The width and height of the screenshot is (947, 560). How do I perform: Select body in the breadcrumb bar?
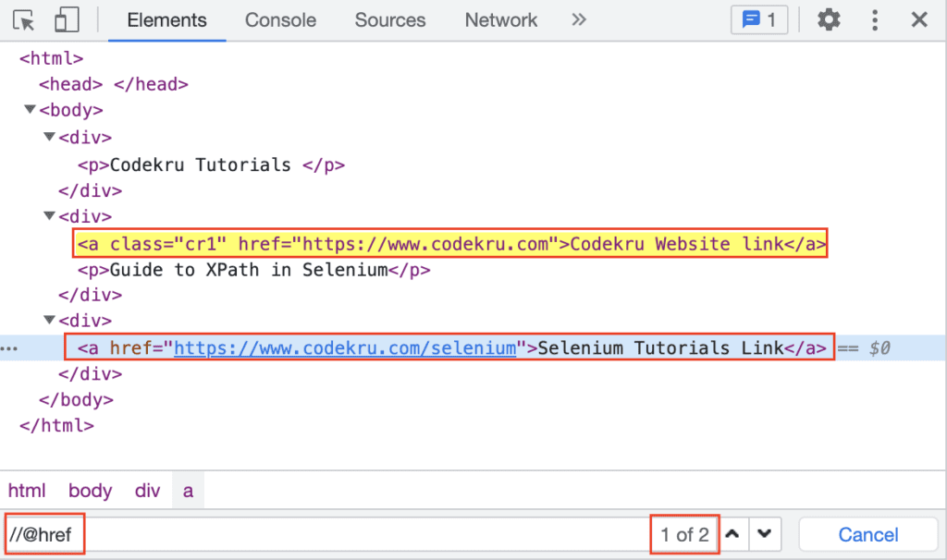[90, 490]
